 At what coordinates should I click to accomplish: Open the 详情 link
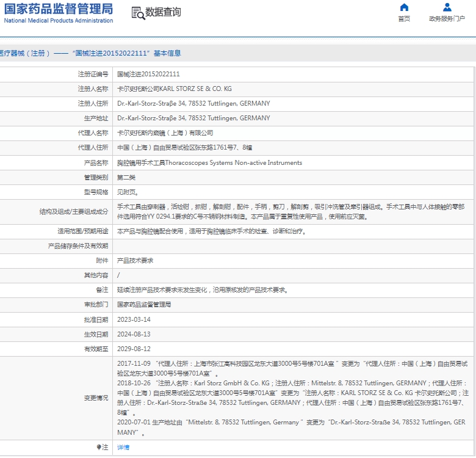[x=123, y=447]
